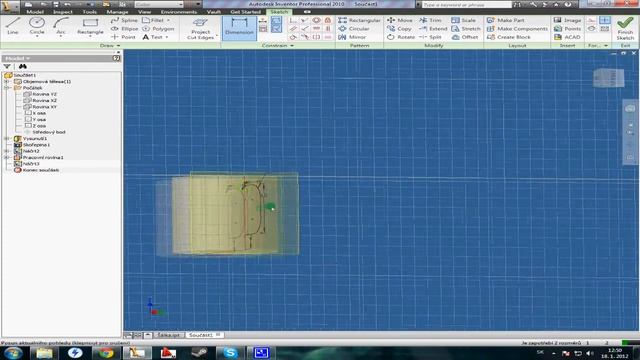The image size is (640, 360).
Task: Use the Extend tool
Action: point(433,29)
